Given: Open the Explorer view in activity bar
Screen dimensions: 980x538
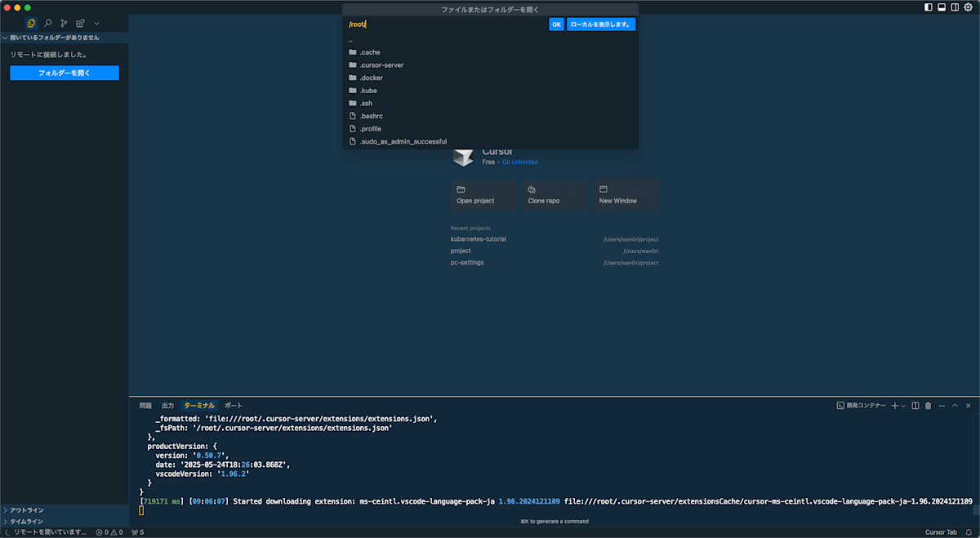Looking at the screenshot, I should (31, 24).
